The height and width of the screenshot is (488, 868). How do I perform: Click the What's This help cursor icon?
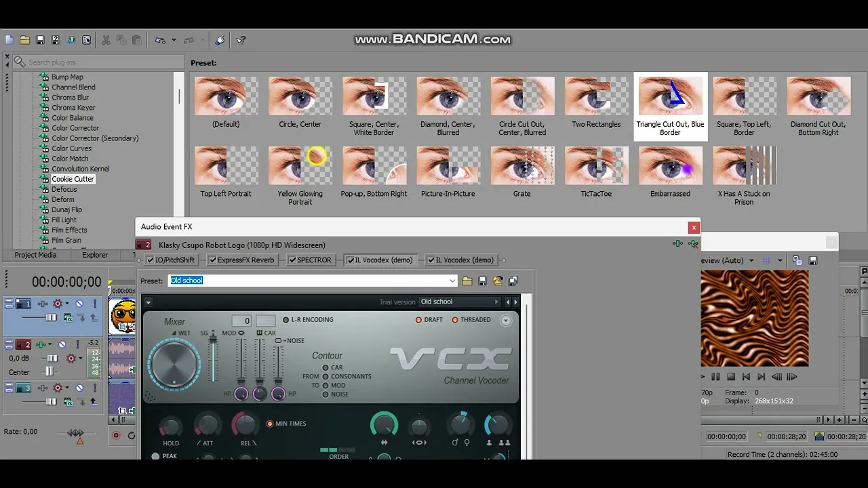tap(241, 40)
